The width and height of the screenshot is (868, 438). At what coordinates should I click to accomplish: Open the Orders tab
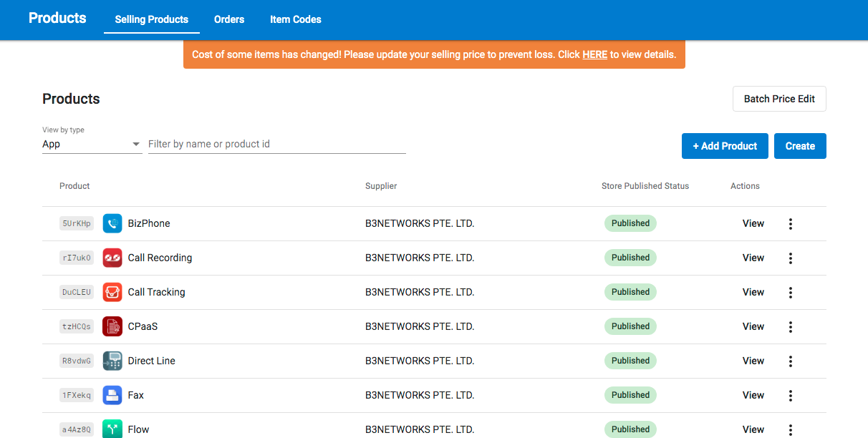point(229,19)
